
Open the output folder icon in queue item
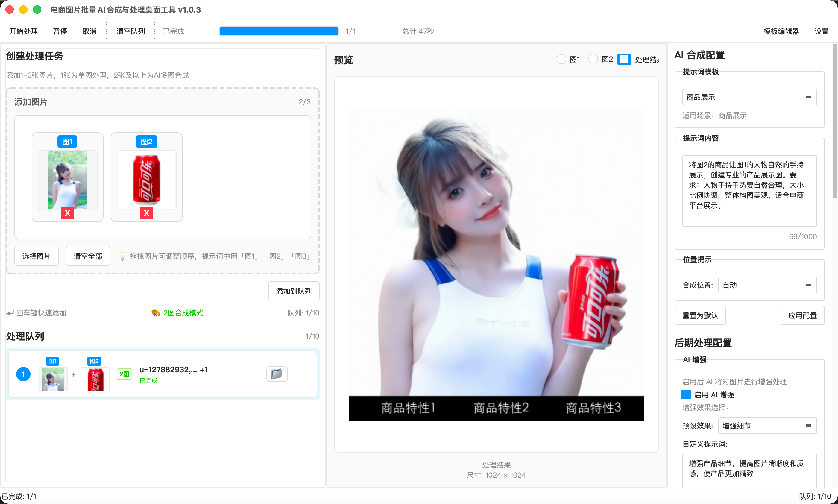click(x=277, y=374)
